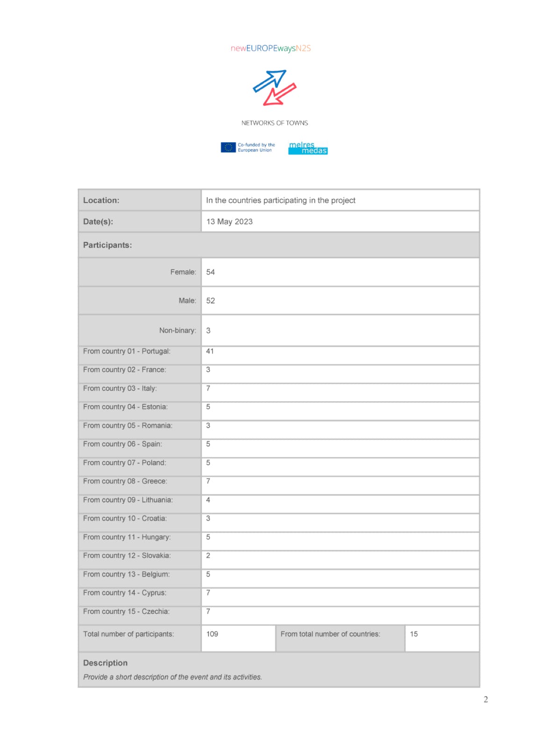Click the Description section heading

click(105, 663)
